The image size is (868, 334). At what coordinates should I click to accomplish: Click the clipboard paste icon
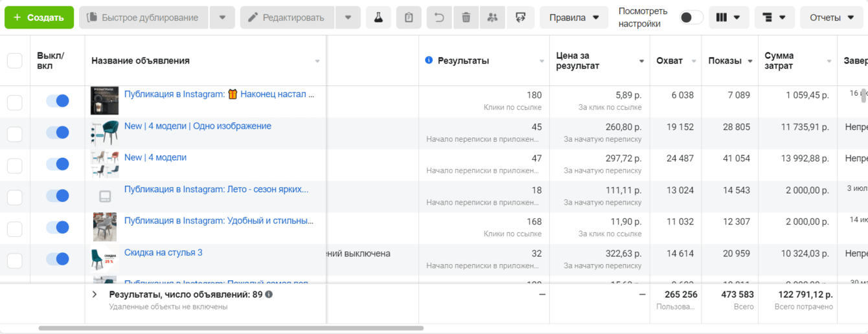click(409, 17)
